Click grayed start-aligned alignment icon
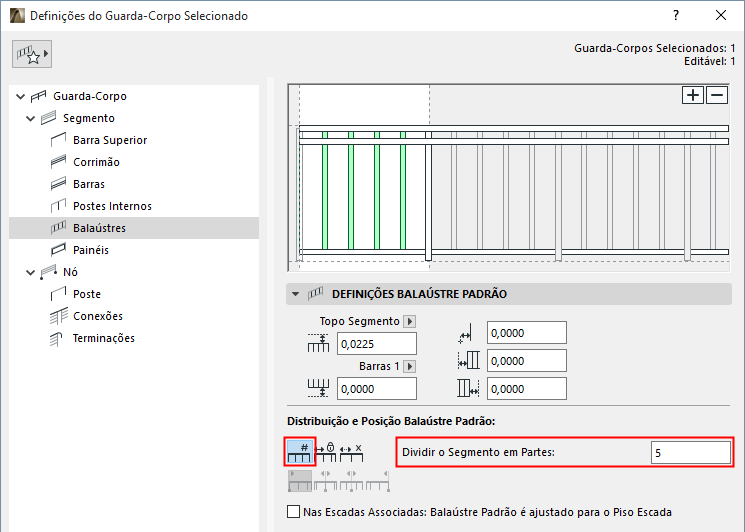The image size is (745, 532). [300, 481]
